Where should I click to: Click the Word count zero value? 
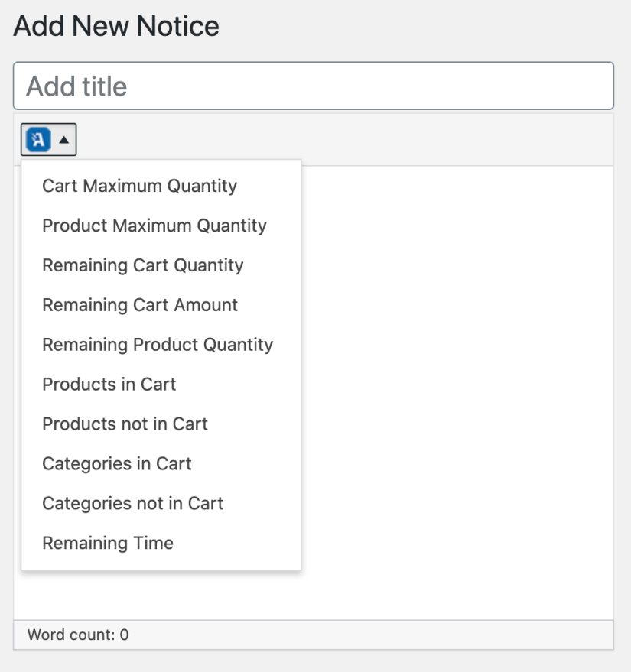click(124, 635)
